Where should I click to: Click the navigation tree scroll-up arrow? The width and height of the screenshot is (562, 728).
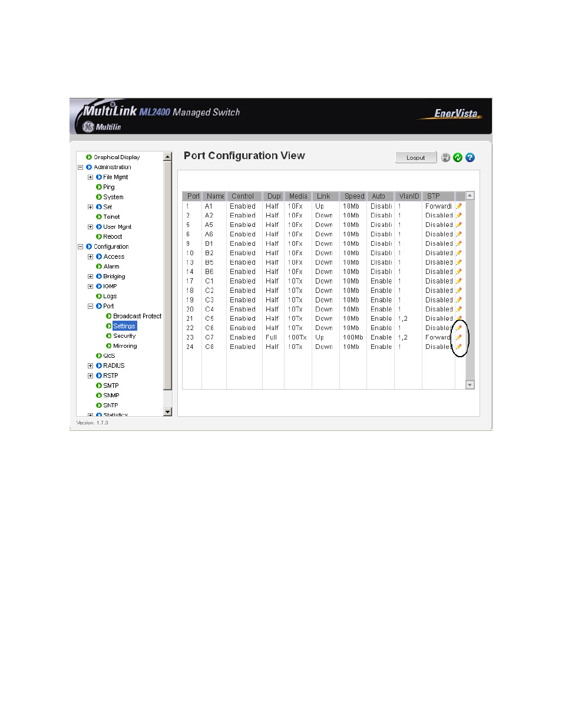pyautogui.click(x=168, y=157)
